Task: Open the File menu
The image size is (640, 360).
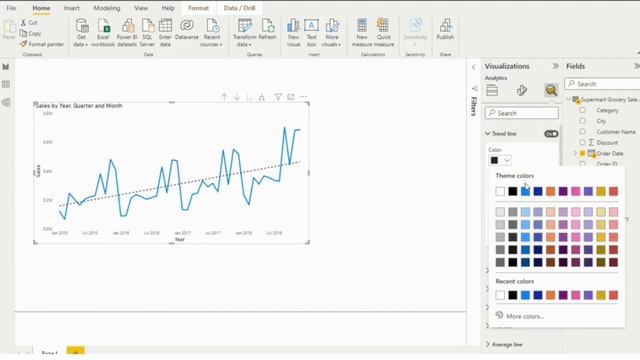Action: 11,8
